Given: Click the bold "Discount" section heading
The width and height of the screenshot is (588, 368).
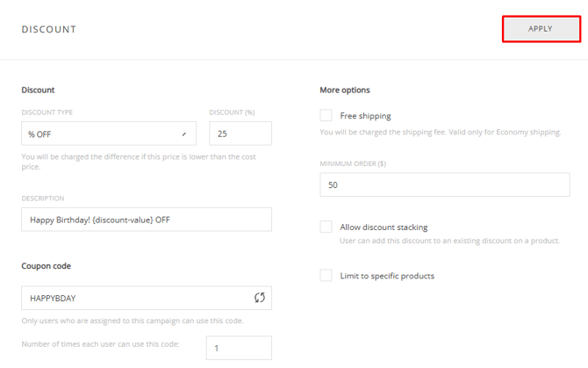Looking at the screenshot, I should [38, 90].
